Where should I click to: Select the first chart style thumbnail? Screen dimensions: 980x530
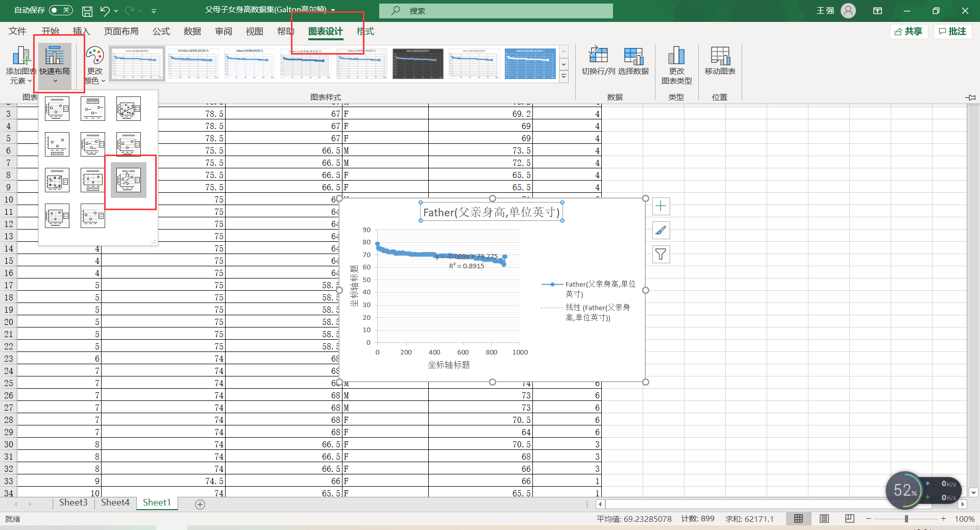pos(137,64)
